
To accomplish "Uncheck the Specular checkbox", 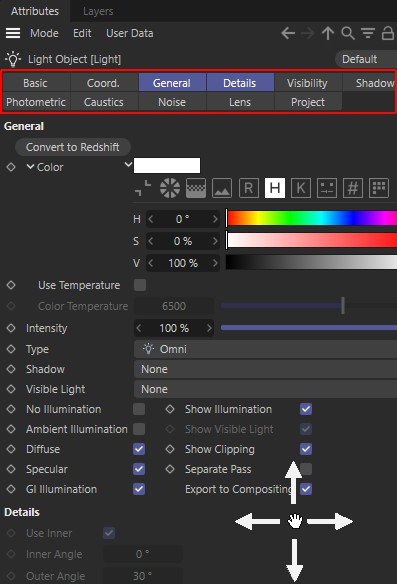I will coord(139,469).
